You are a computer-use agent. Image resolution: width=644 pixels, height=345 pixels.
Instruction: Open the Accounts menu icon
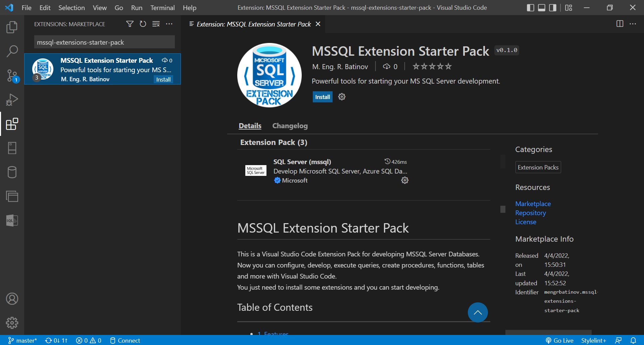pyautogui.click(x=12, y=299)
